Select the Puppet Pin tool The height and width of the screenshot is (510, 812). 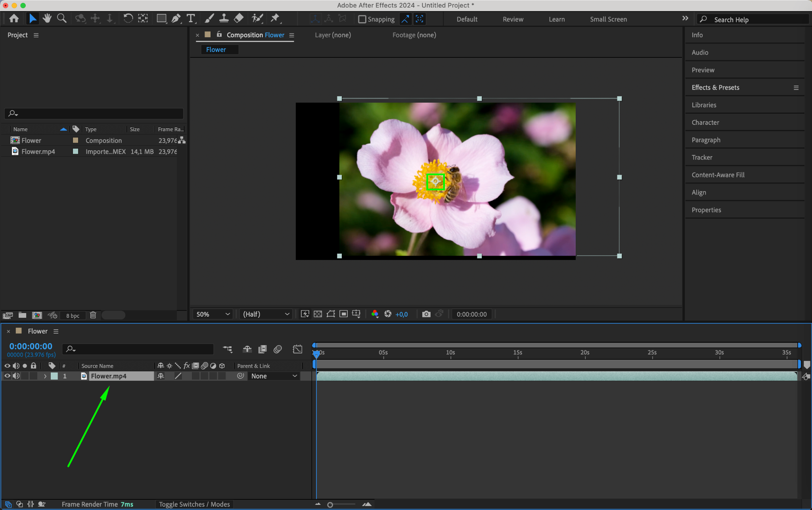[275, 18]
